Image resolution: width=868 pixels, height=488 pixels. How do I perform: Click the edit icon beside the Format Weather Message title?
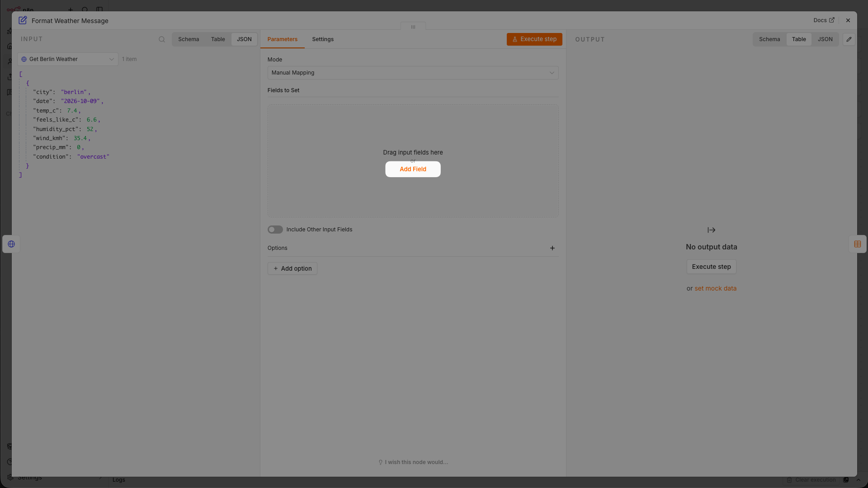tap(23, 20)
